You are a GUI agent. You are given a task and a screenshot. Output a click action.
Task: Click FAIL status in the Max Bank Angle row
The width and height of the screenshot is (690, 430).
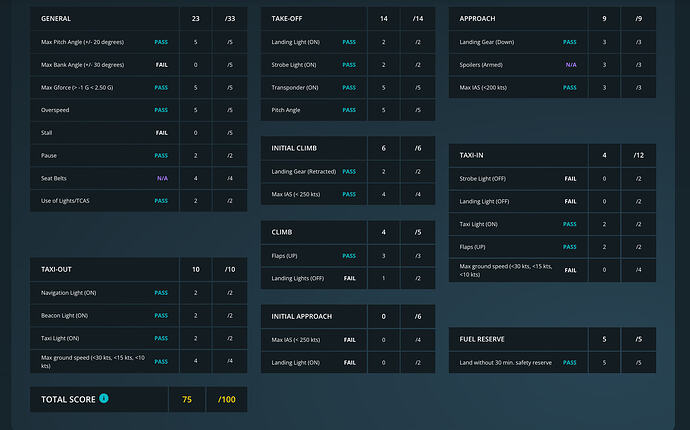161,65
